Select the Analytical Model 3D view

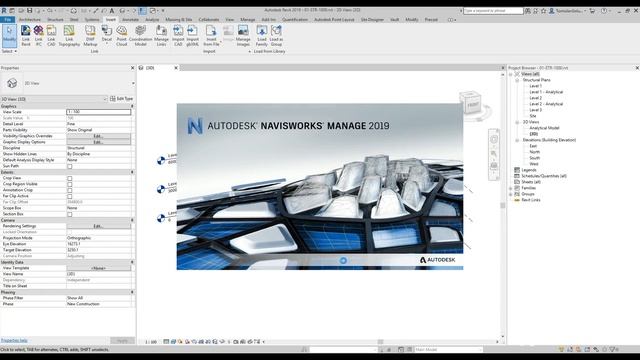(544, 128)
